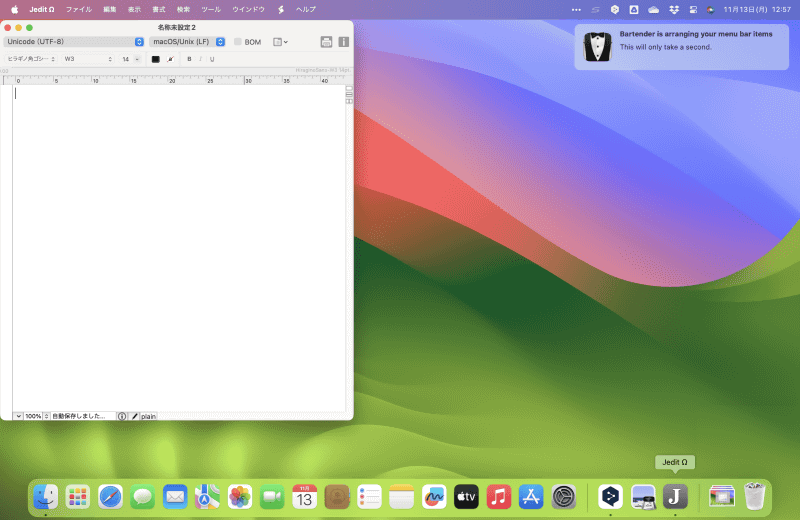Click the plain text mode button
Screen dimensions: 800x520
148,416
